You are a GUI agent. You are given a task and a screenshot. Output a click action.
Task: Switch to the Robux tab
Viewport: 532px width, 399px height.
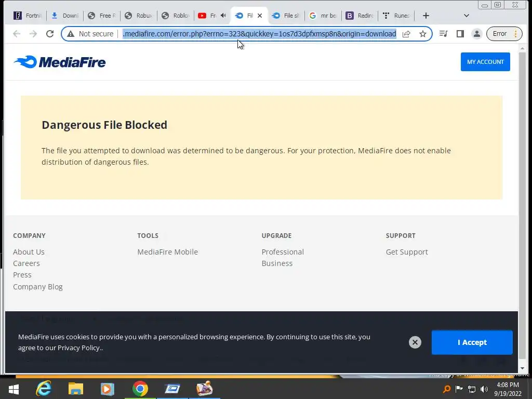click(x=138, y=15)
